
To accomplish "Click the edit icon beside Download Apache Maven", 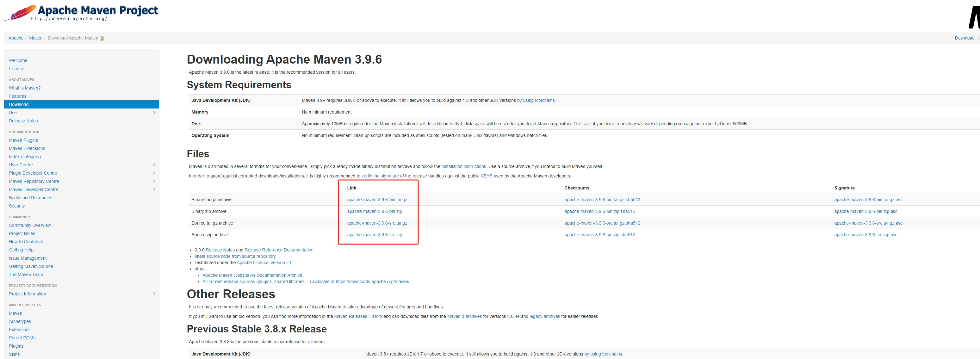I will click(x=102, y=38).
